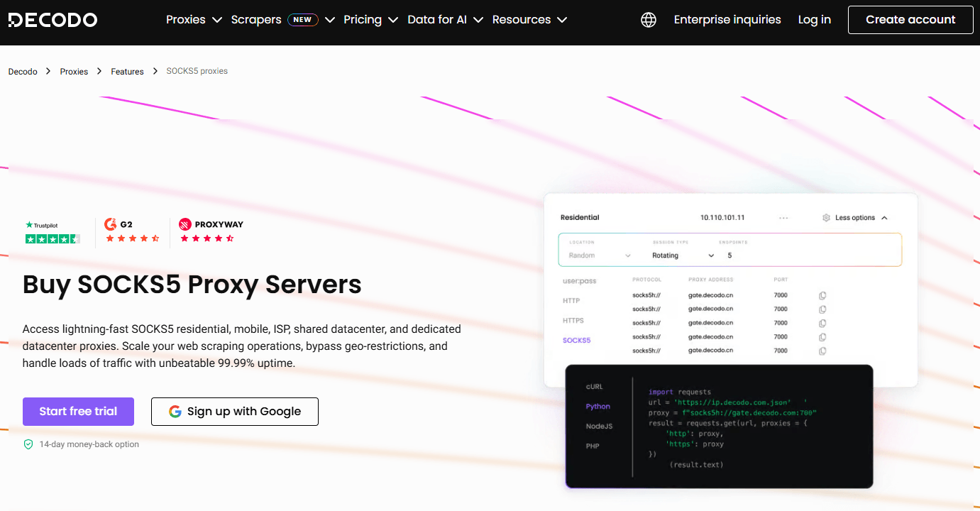980x511 pixels.
Task: Click the G2 rating badge
Action: pos(132,231)
